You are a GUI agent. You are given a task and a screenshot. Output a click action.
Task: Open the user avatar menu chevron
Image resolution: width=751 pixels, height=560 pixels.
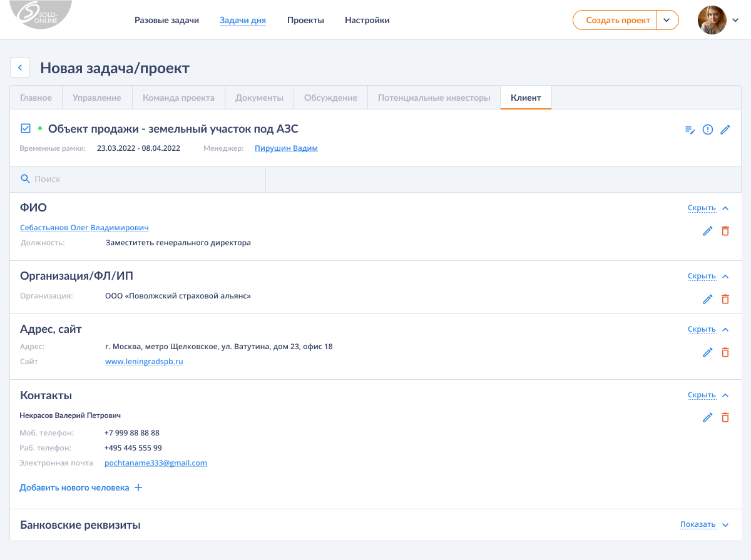[735, 20]
